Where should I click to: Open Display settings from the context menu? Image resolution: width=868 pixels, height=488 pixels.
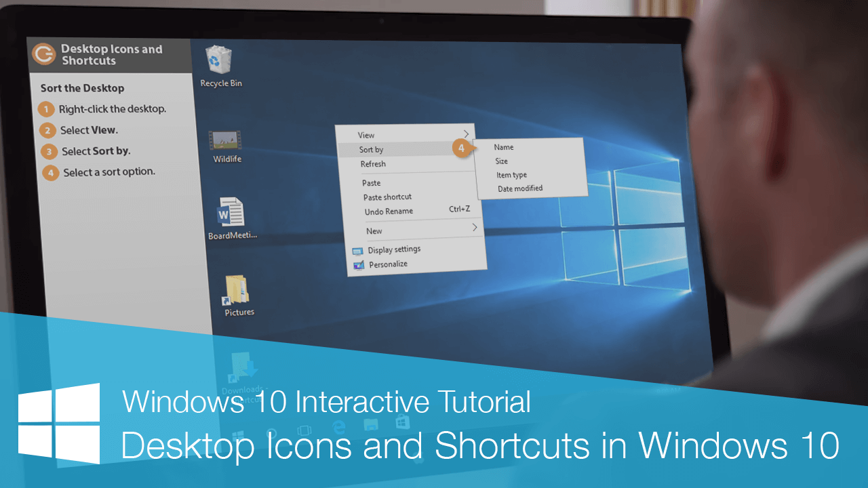(395, 249)
